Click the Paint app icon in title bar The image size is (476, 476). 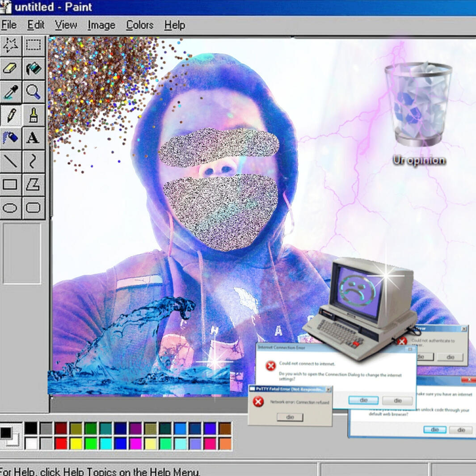tap(5, 7)
